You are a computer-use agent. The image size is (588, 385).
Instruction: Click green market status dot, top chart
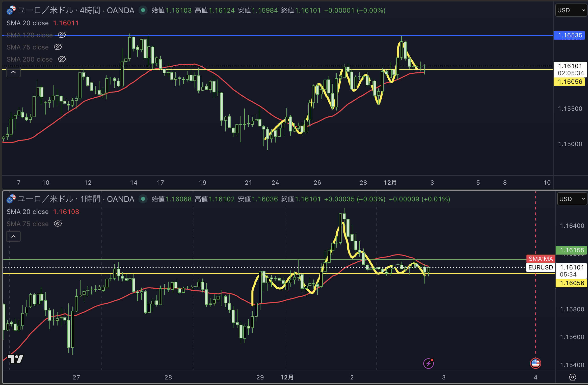pyautogui.click(x=143, y=10)
